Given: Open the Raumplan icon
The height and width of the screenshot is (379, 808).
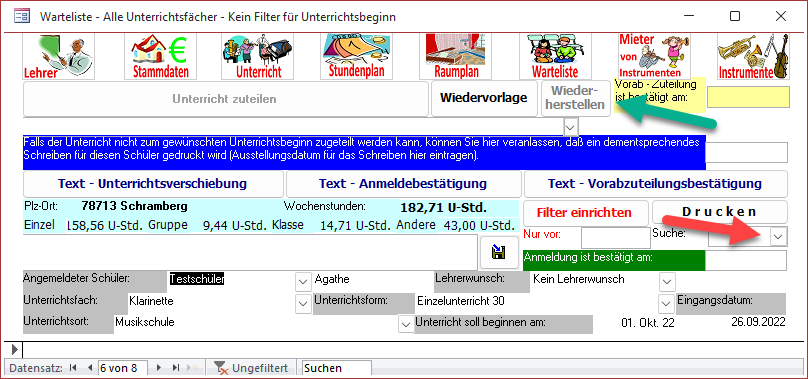Looking at the screenshot, I should [x=456, y=56].
